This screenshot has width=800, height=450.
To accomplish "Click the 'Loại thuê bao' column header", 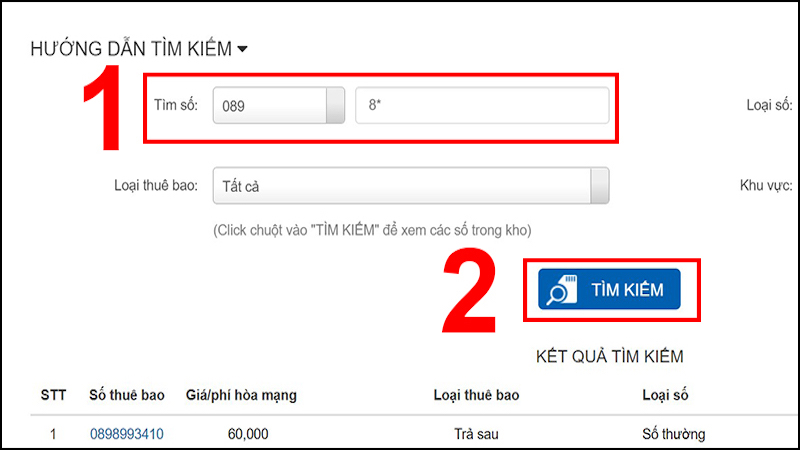I will 477,395.
